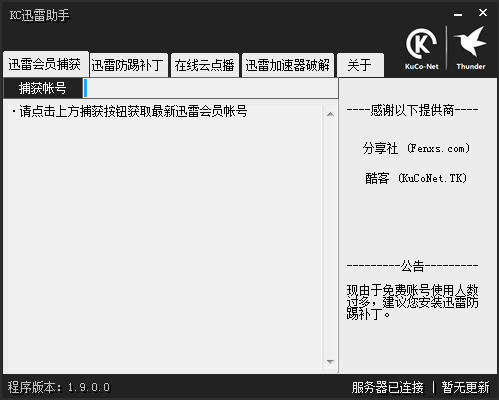Select the 在线云点播 tab
This screenshot has height=400, width=499.
coord(205,65)
